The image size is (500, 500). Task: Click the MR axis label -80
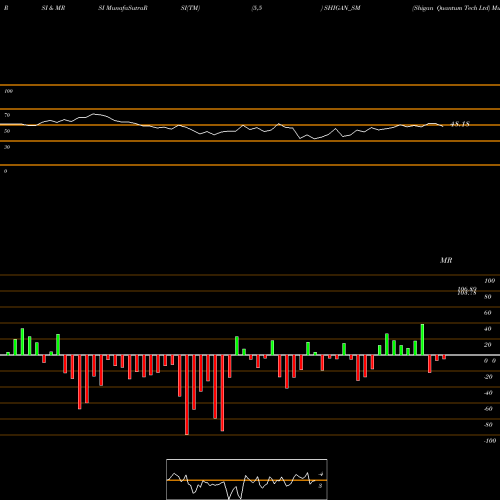tap(488, 425)
